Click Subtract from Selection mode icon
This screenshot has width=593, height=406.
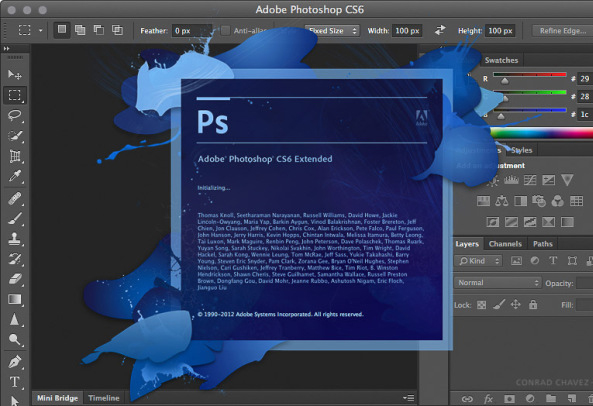[x=99, y=30]
